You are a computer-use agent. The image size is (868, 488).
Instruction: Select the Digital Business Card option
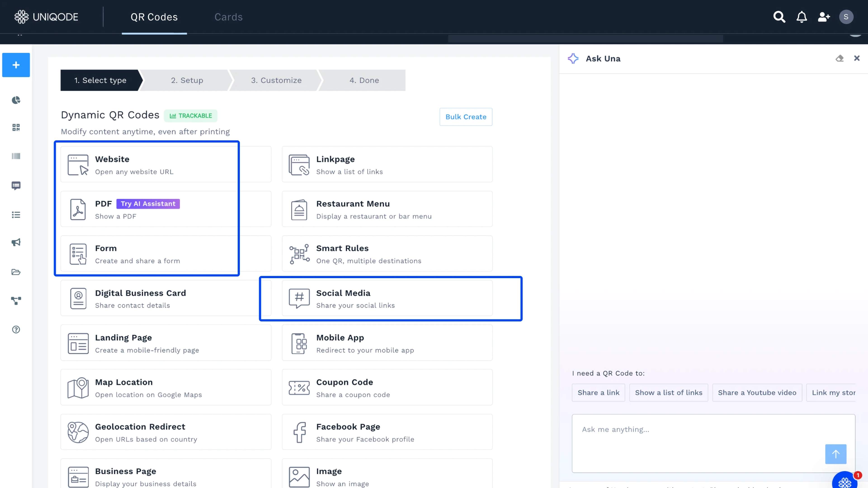(x=166, y=298)
